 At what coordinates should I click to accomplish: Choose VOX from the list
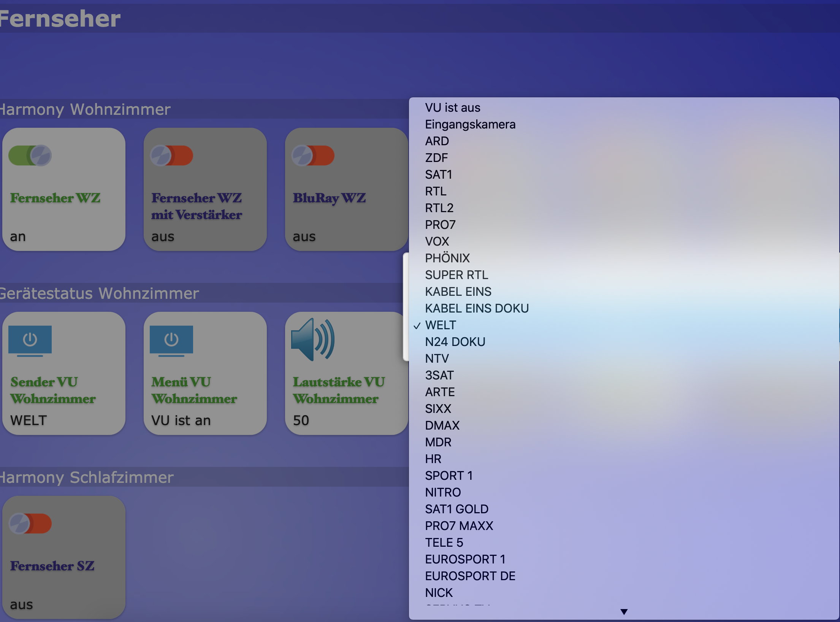click(624, 241)
